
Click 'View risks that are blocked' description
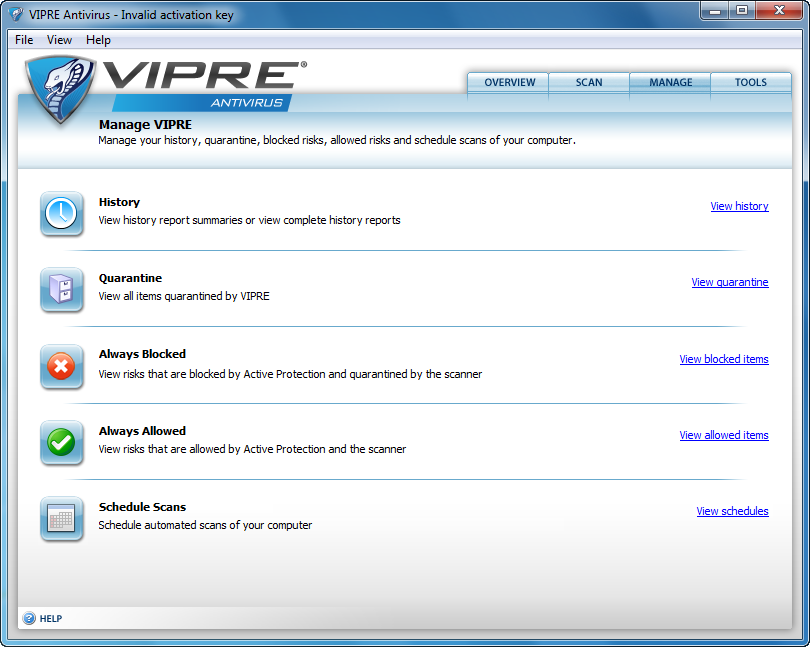tap(290, 374)
